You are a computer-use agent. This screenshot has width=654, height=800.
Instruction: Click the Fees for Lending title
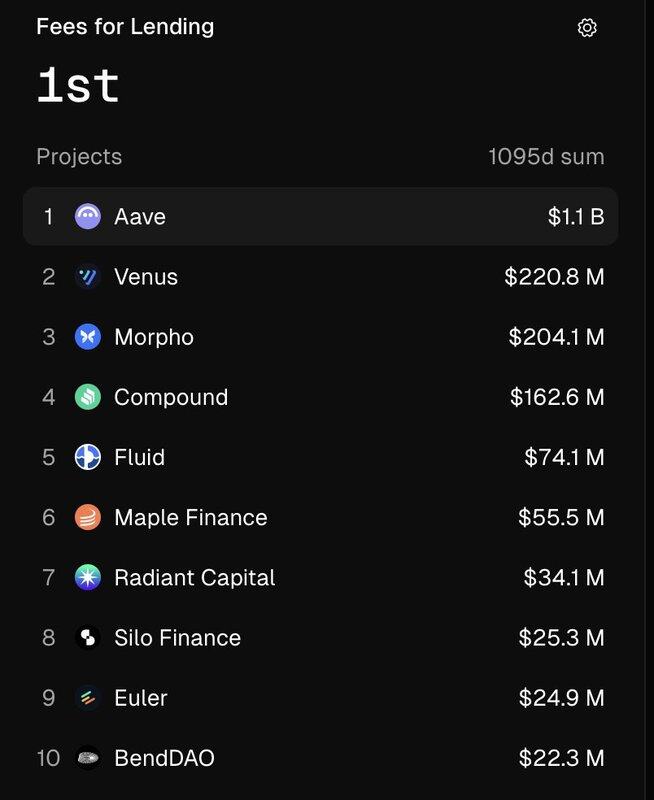pyautogui.click(x=125, y=27)
